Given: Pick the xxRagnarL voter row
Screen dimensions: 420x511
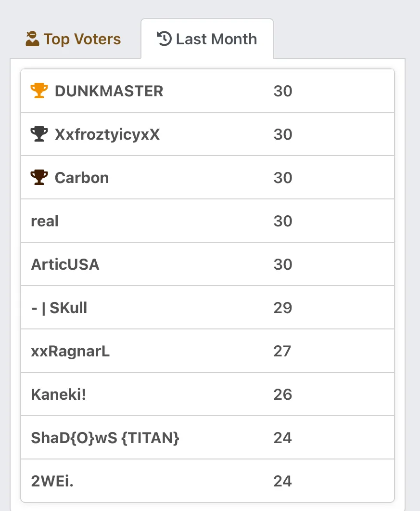Looking at the screenshot, I should click(208, 351).
